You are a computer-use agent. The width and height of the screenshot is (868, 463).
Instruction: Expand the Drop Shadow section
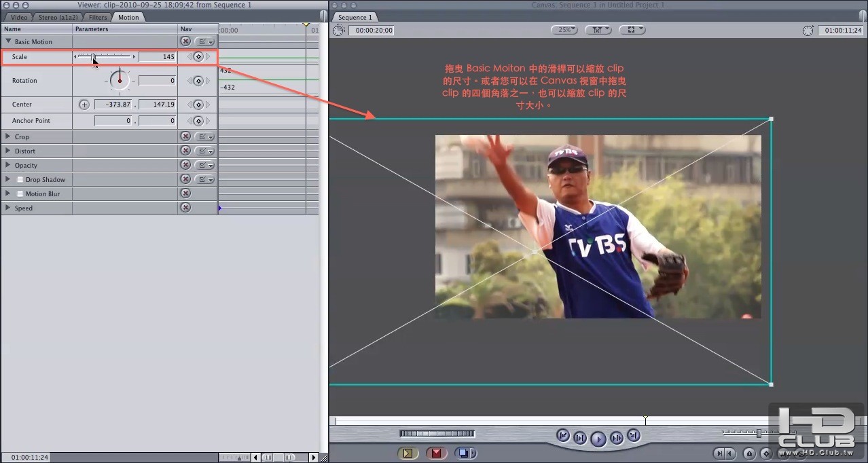point(8,179)
